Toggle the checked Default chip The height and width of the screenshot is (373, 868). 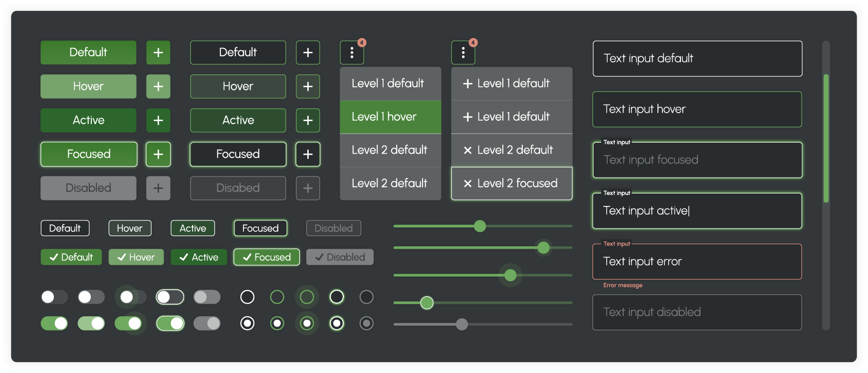pyautogui.click(x=71, y=257)
